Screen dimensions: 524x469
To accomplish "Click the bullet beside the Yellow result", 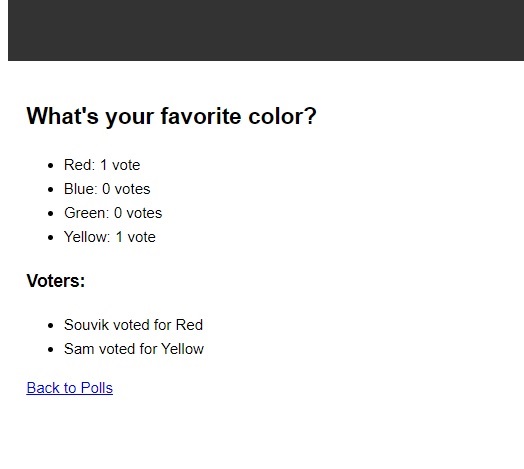I will pyautogui.click(x=50, y=238).
